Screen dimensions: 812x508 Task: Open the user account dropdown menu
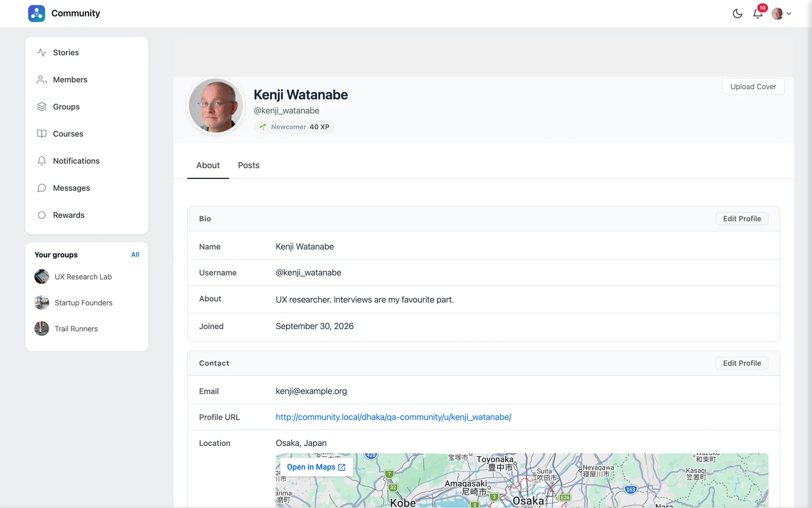(782, 14)
